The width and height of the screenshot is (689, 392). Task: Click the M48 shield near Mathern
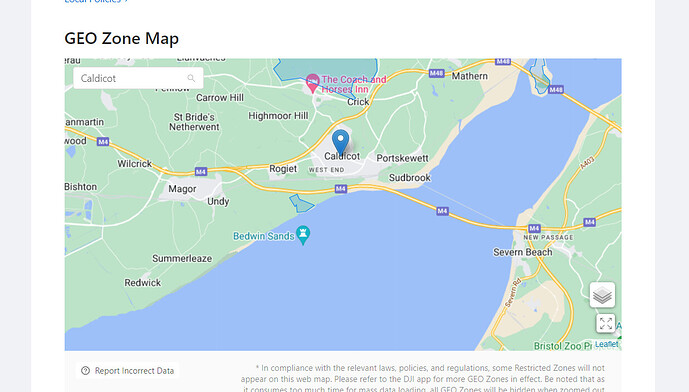click(436, 73)
